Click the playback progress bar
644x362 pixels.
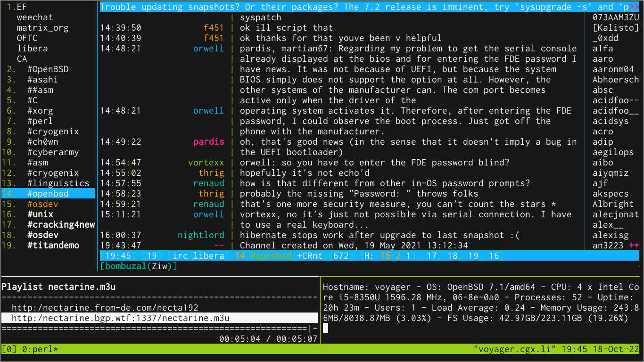tap(159, 329)
